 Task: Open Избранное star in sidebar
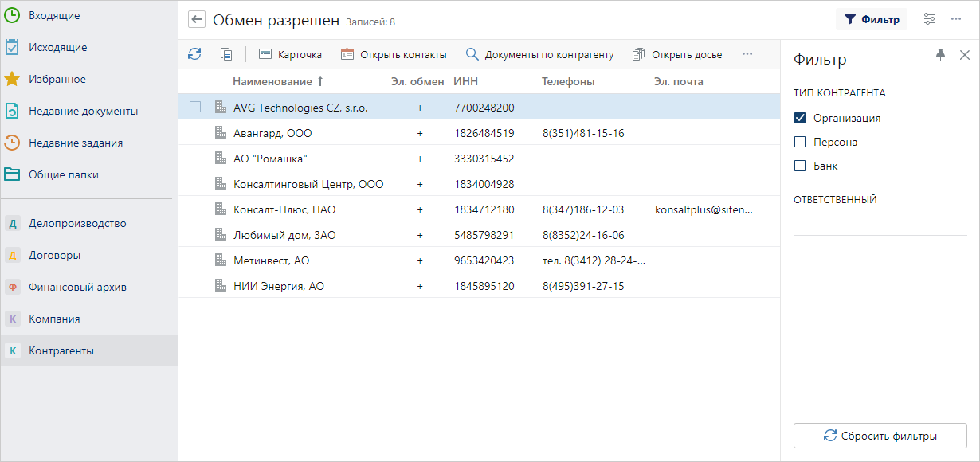coord(12,79)
